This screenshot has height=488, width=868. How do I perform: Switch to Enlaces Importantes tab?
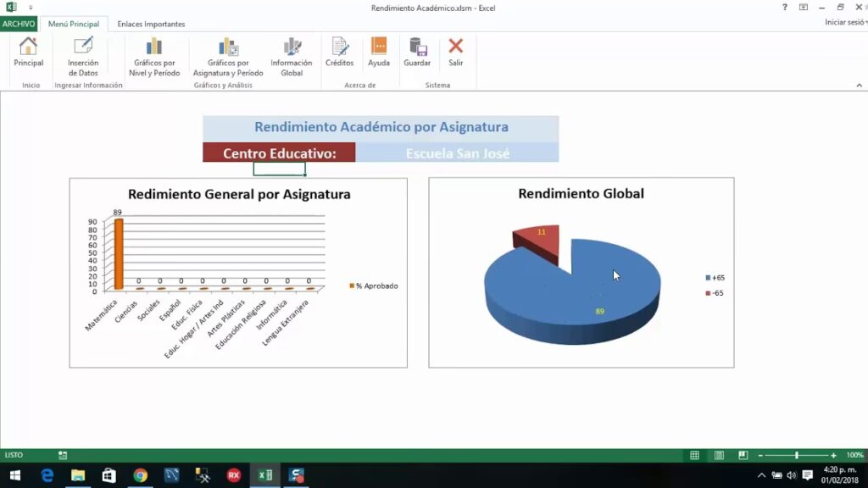tap(151, 24)
